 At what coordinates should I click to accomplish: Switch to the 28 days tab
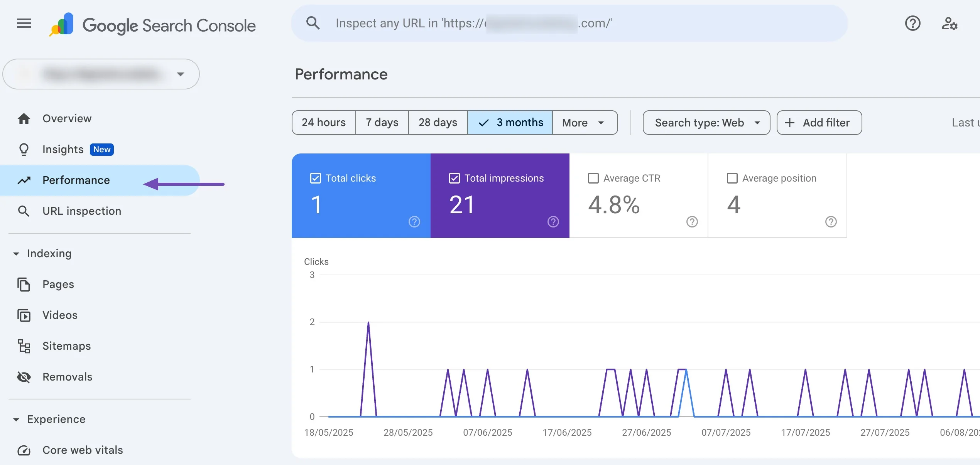point(438,122)
